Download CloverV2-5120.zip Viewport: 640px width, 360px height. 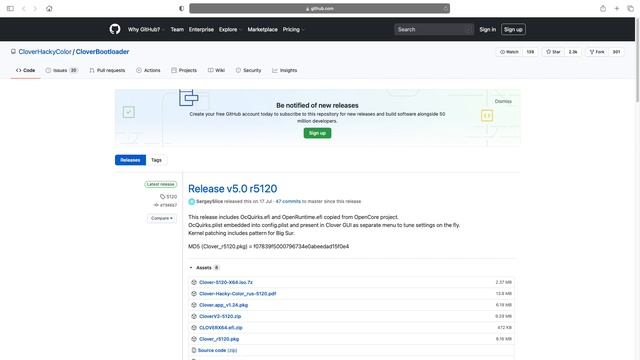(x=220, y=316)
